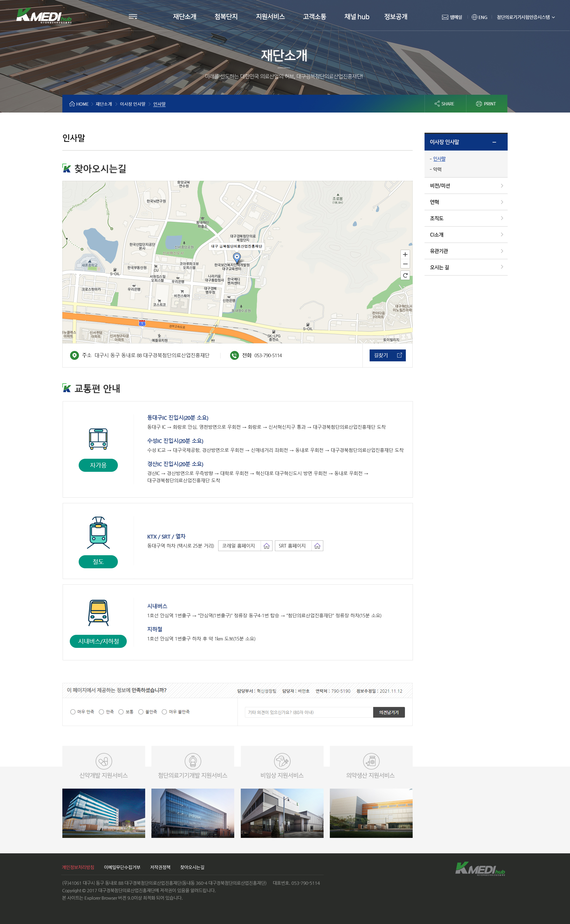Refresh the map with the reload icon
The image size is (570, 924).
405,276
